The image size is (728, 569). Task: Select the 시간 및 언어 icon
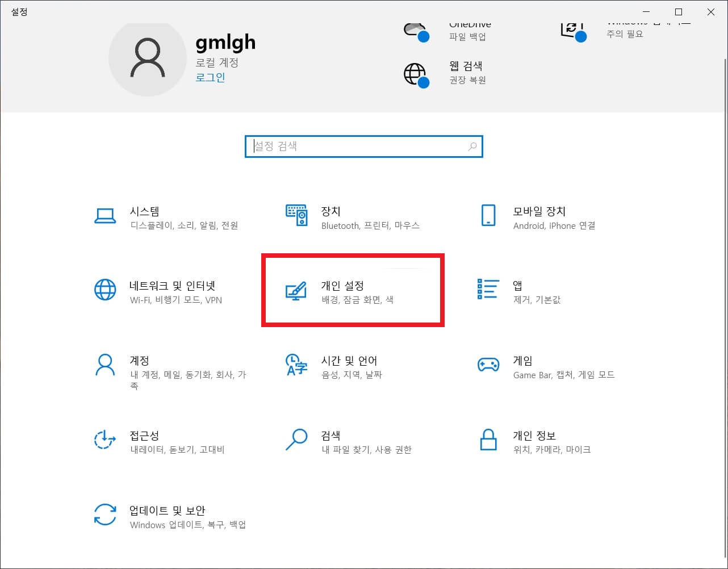[x=296, y=365]
